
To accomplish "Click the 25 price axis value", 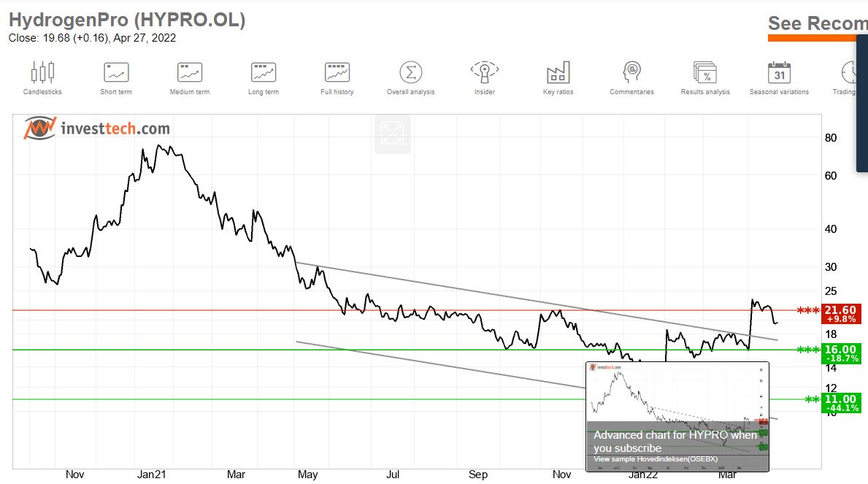I will 830,291.
